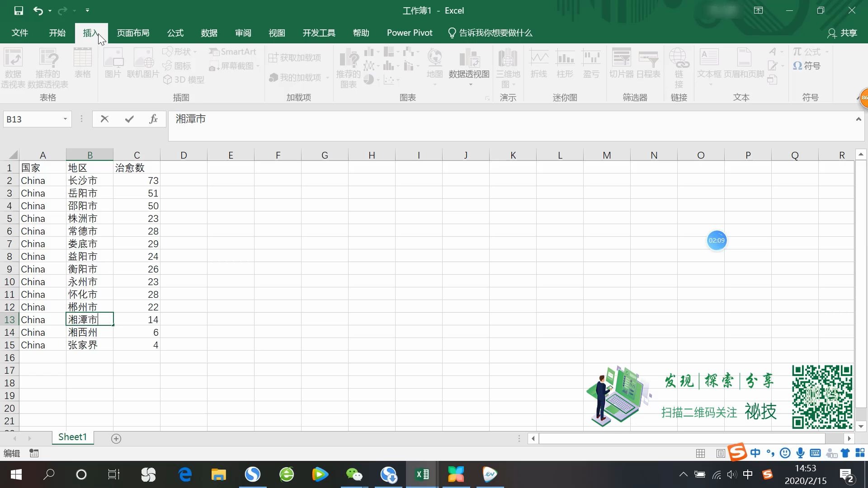Insert a 图片 picture

click(113, 63)
